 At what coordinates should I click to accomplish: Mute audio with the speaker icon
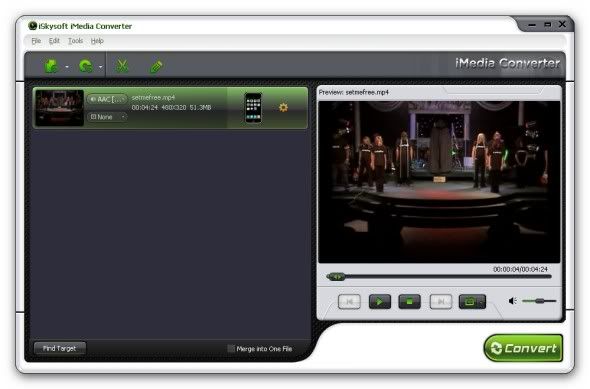point(512,301)
